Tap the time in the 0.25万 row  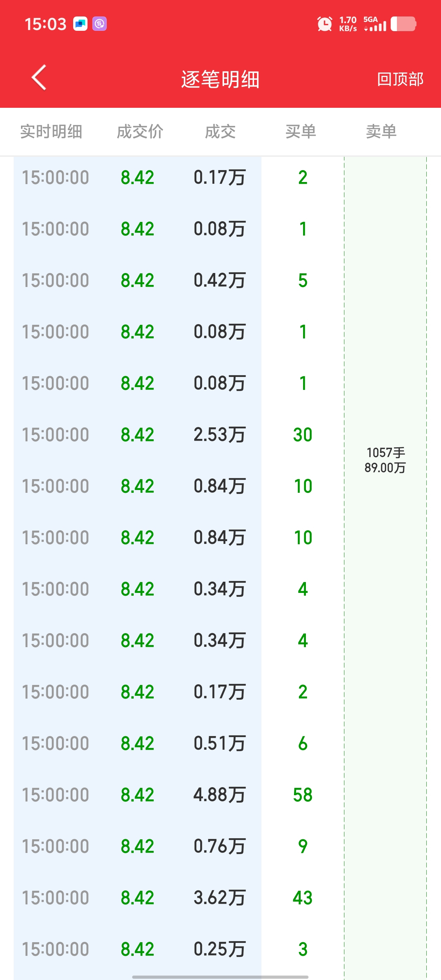tap(55, 949)
